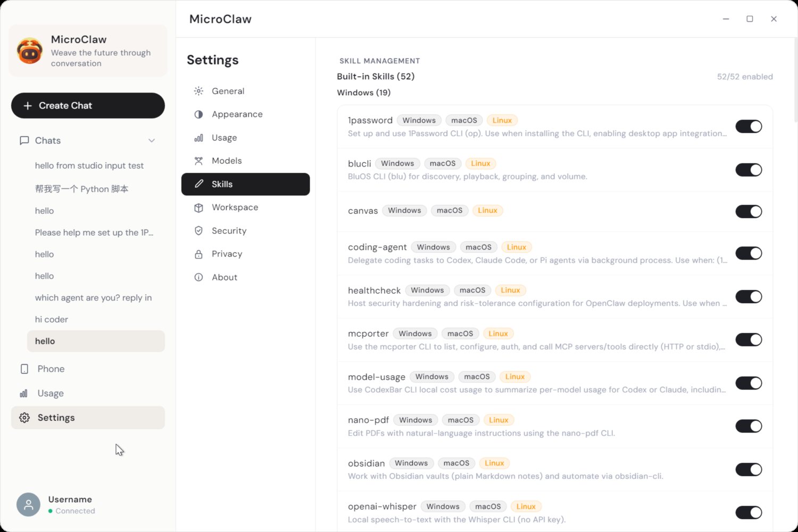The height and width of the screenshot is (532, 798).
Task: Disable the mcporter skill toggle
Action: (x=749, y=339)
